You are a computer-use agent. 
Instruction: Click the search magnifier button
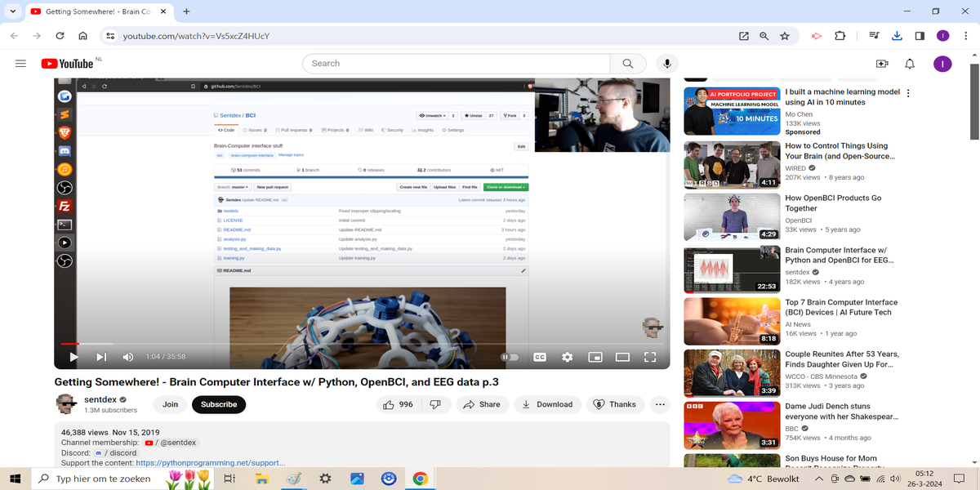click(628, 64)
